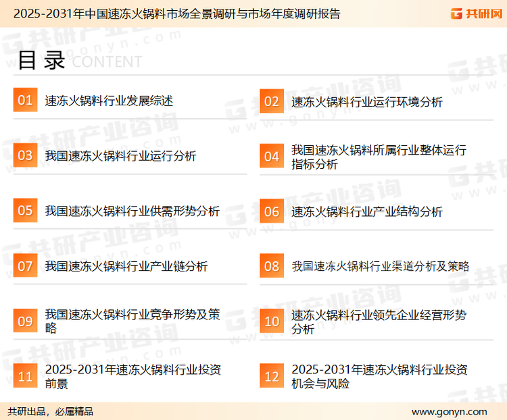Click the orange 06 number badge

pyautogui.click(x=272, y=211)
